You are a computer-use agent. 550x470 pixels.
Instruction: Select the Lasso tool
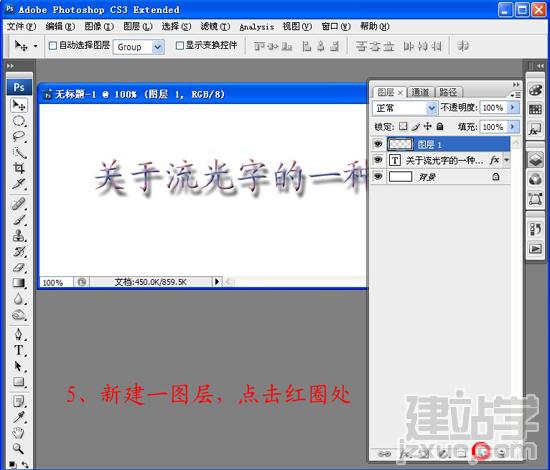(x=19, y=137)
